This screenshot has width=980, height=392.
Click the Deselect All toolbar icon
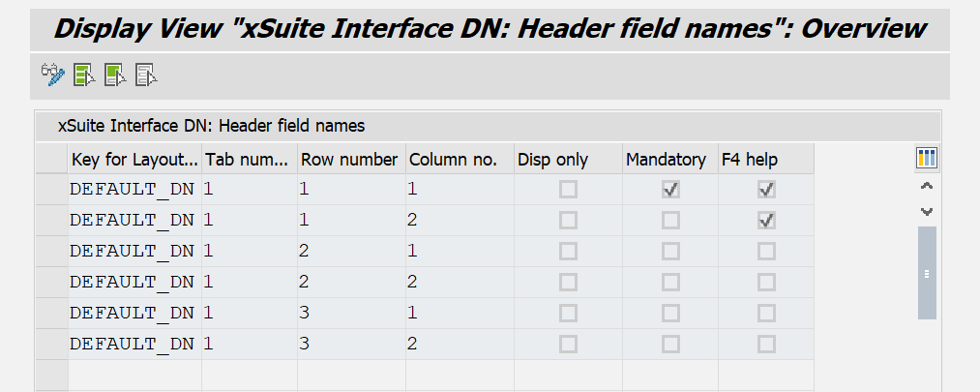(146, 75)
